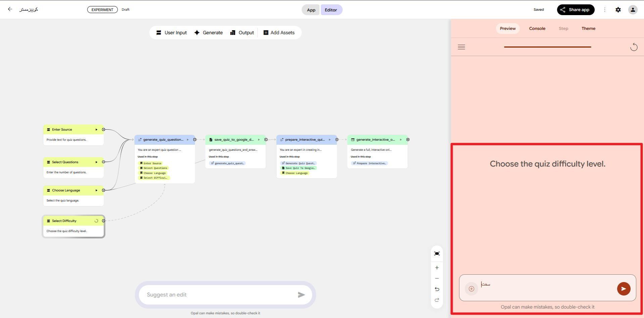Viewport: 644px width, 318px height.
Task: Add a Generate step
Action: point(208,33)
